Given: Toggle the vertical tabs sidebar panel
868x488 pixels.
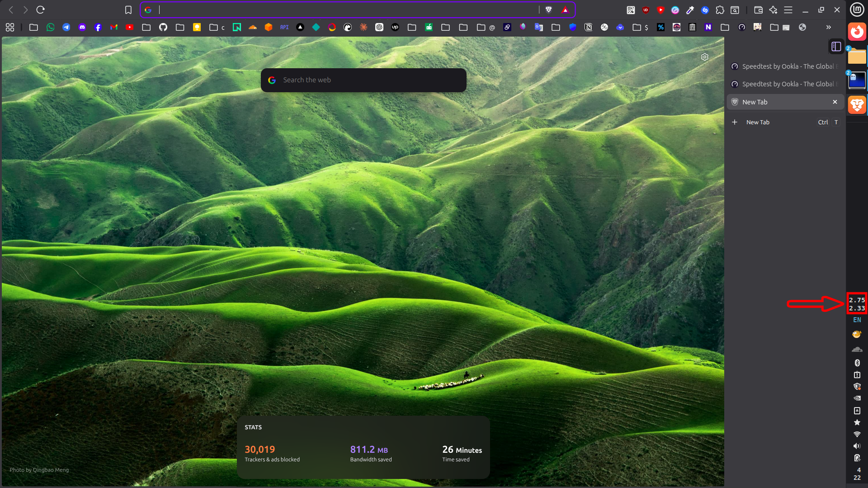Looking at the screenshot, I should tap(836, 47).
